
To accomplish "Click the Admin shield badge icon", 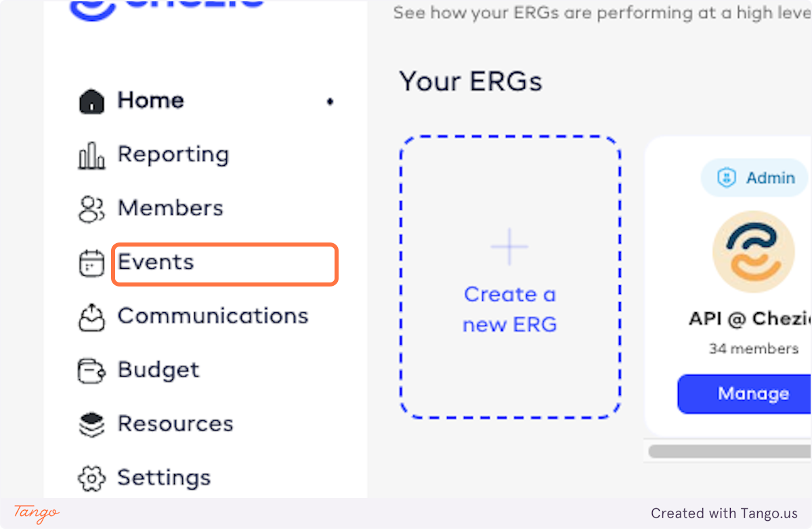I will (726, 178).
